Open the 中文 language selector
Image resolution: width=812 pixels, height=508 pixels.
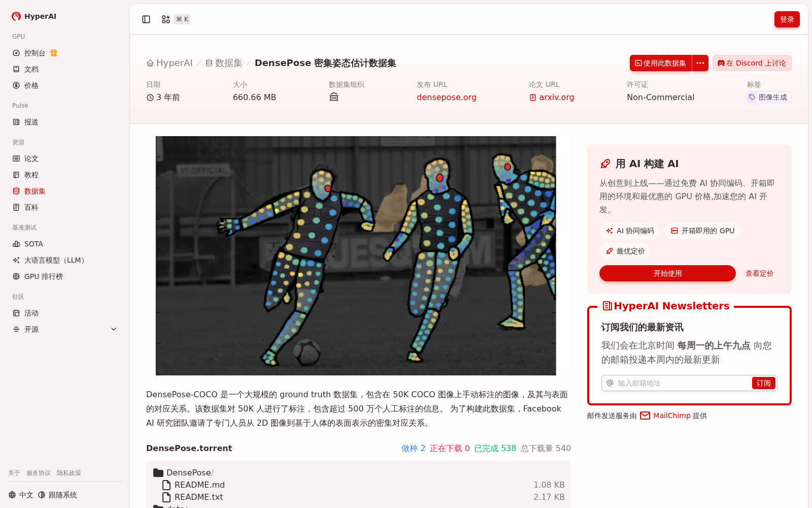point(21,495)
